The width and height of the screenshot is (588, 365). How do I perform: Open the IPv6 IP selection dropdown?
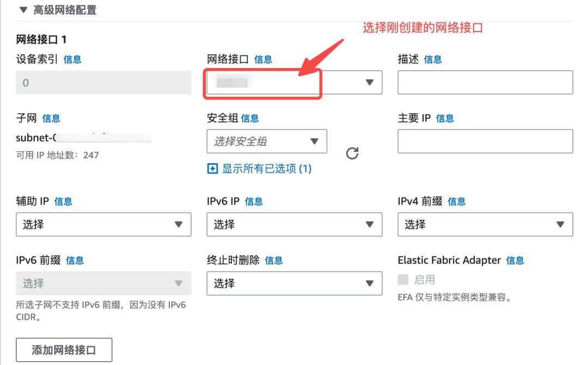pos(294,224)
